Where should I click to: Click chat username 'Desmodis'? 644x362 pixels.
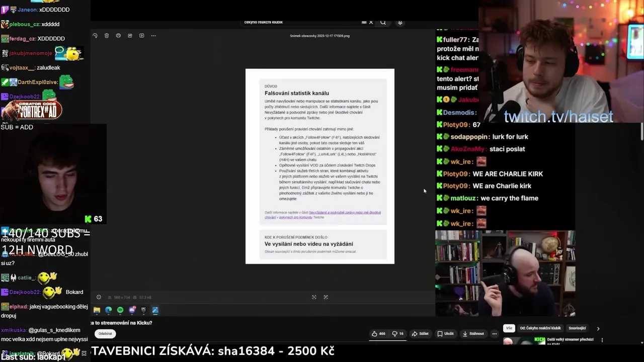pyautogui.click(x=459, y=113)
